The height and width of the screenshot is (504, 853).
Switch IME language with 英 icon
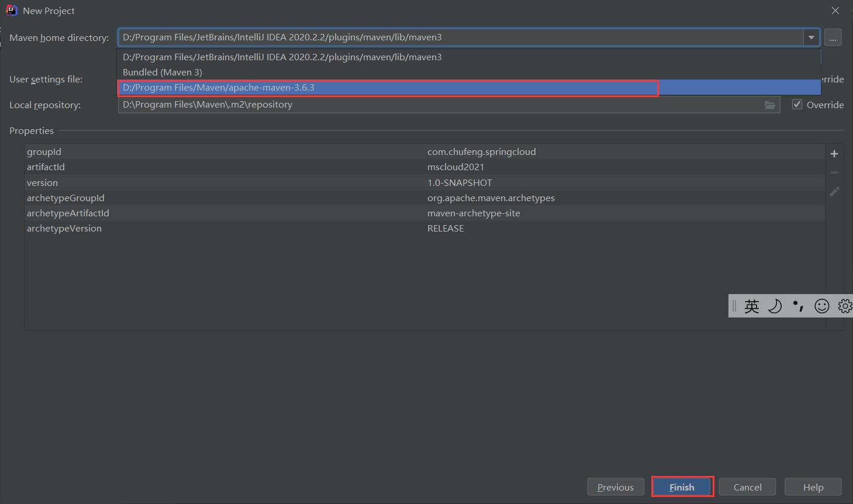752,306
